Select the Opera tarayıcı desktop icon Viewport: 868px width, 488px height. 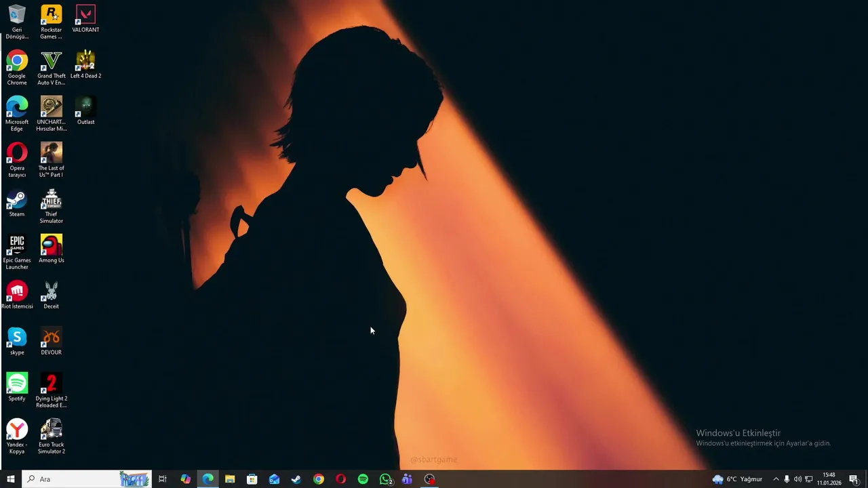click(17, 160)
